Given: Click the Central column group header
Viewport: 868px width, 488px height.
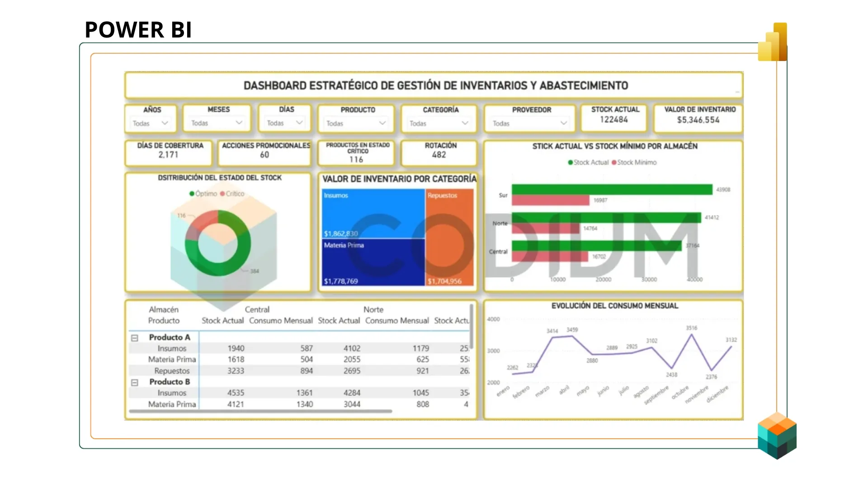Looking at the screenshot, I should [x=257, y=310].
